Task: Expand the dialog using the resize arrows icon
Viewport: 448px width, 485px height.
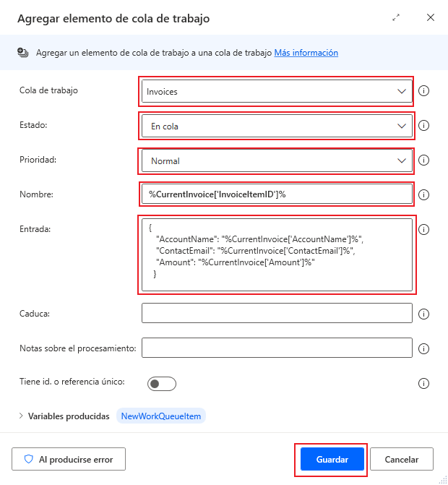Action: (396, 18)
